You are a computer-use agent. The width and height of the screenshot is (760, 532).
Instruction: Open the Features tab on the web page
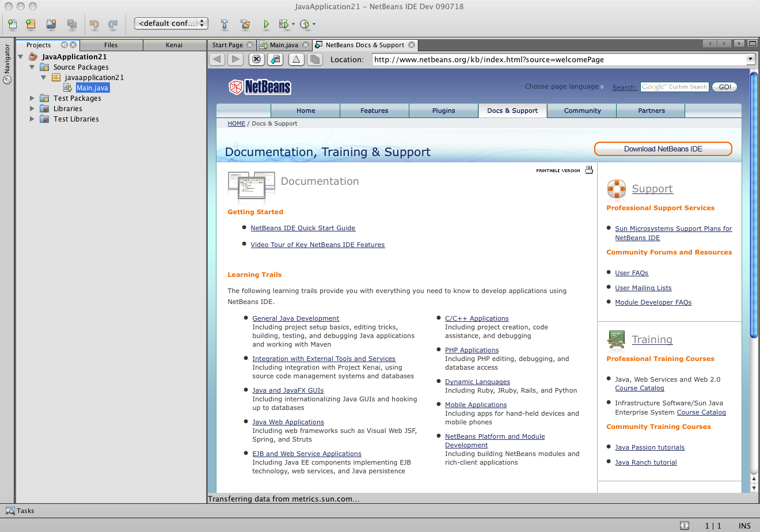click(374, 111)
